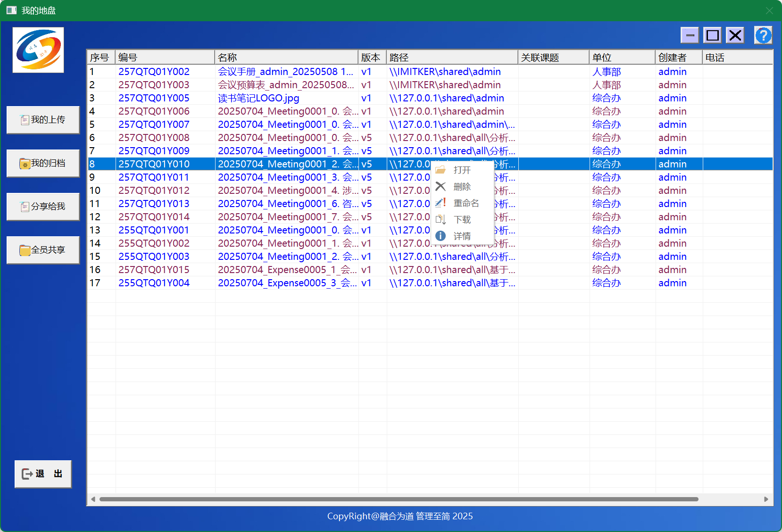Click file number 257QTQ01Y014

tap(154, 217)
